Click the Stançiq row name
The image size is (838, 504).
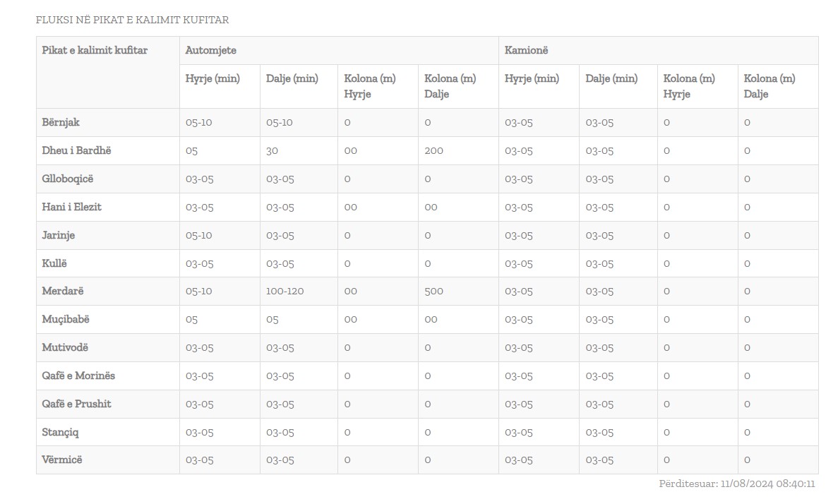[x=60, y=432]
